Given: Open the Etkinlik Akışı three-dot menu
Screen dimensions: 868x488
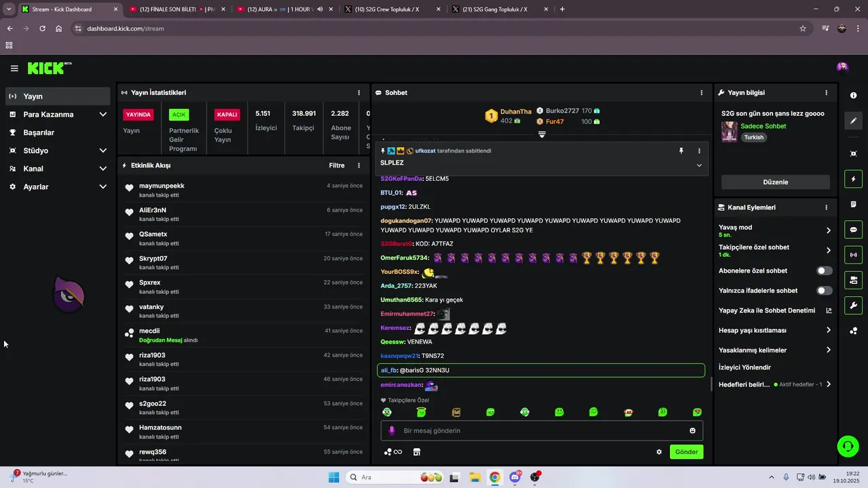Looking at the screenshot, I should (x=359, y=165).
